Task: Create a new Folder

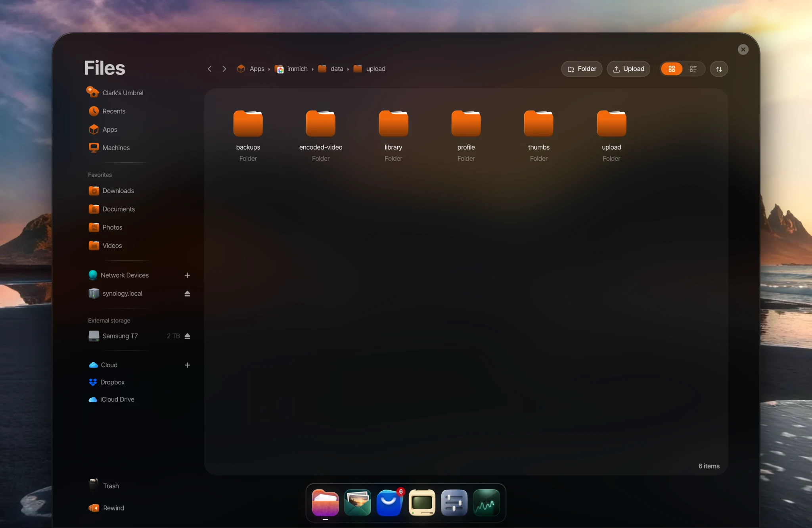Action: [582, 69]
